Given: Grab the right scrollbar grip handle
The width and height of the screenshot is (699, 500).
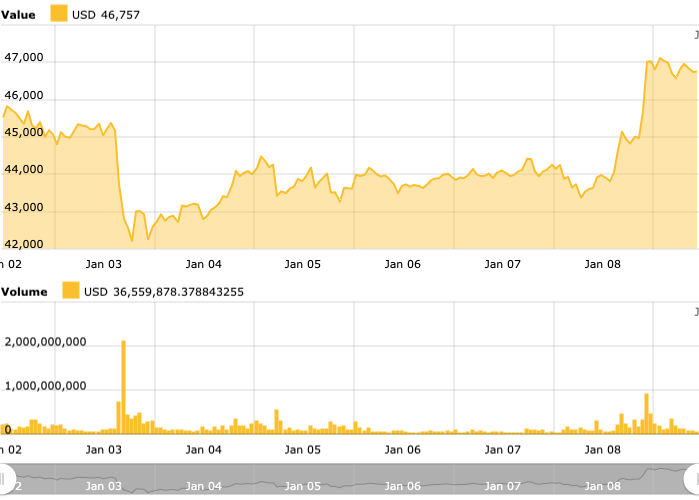Looking at the screenshot, I should point(694,478).
